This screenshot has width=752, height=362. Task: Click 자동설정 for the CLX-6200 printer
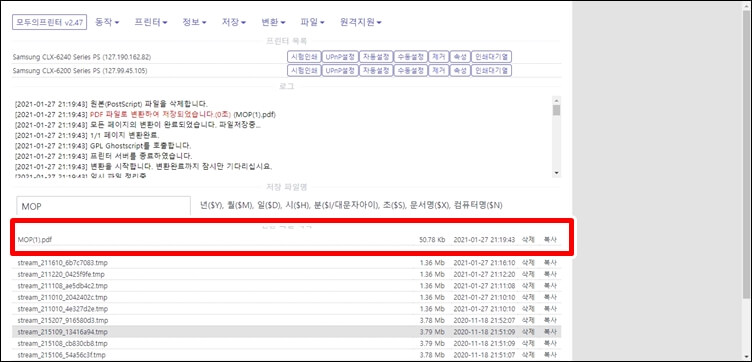[376, 70]
